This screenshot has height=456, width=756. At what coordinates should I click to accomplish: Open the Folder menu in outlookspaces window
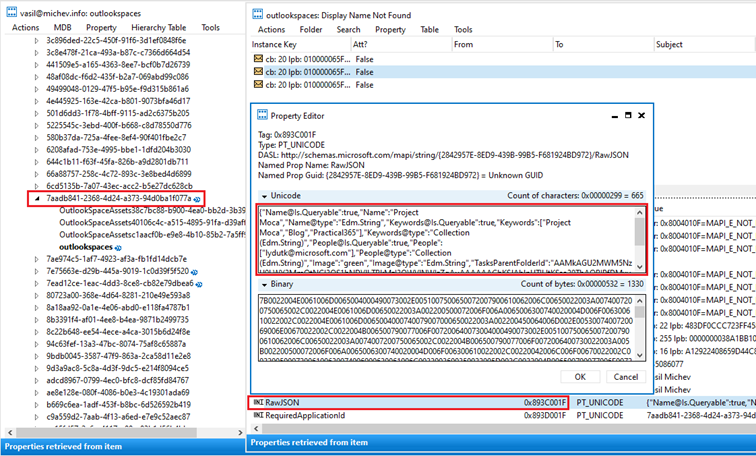(310, 29)
